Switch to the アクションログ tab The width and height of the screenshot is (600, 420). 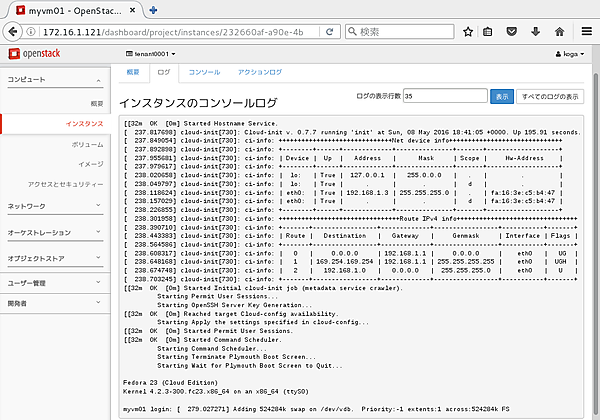[259, 73]
